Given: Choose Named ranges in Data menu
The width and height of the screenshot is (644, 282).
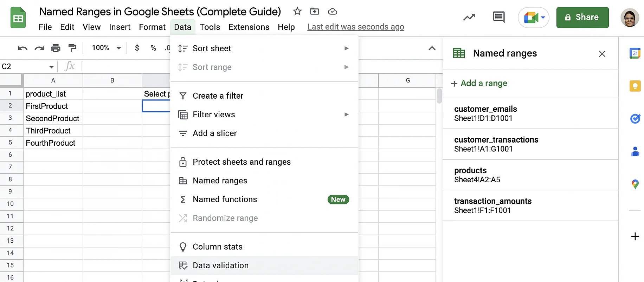Looking at the screenshot, I should 264,181.
